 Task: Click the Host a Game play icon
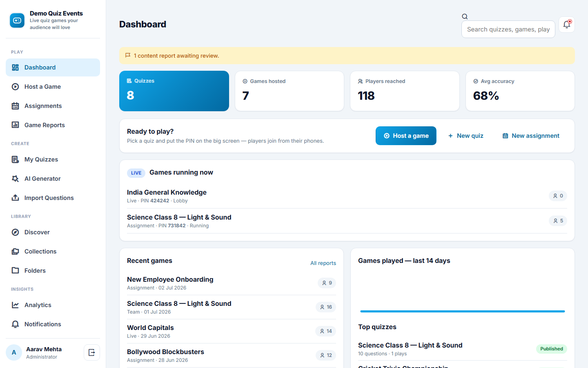(16, 87)
